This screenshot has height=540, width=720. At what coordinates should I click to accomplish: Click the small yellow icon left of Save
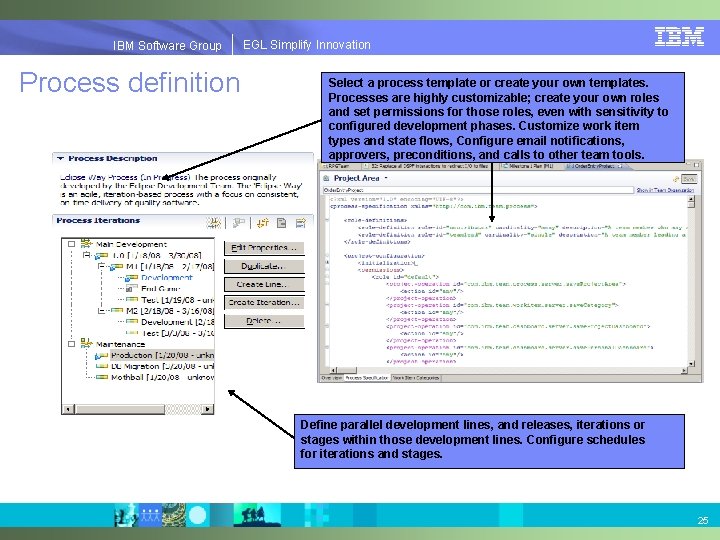676,179
